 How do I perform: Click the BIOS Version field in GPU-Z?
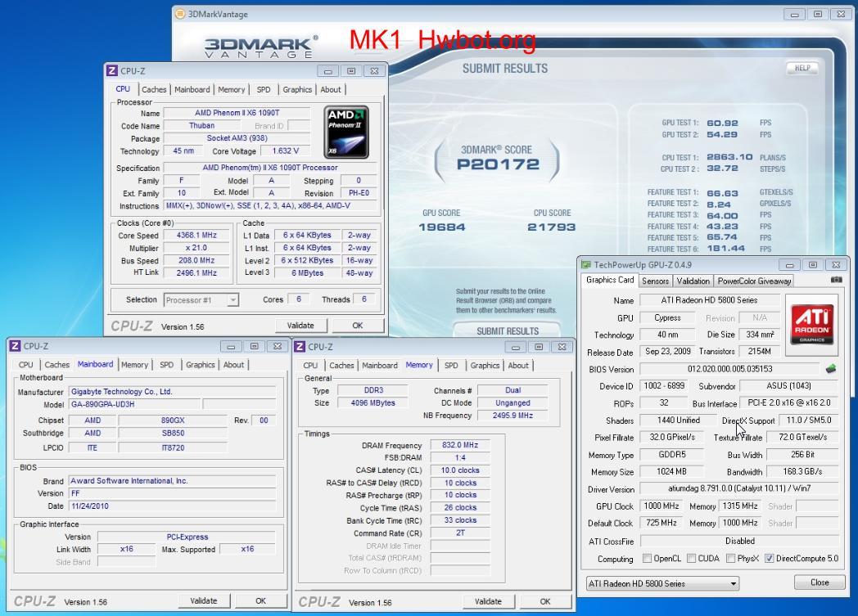pyautogui.click(x=729, y=369)
